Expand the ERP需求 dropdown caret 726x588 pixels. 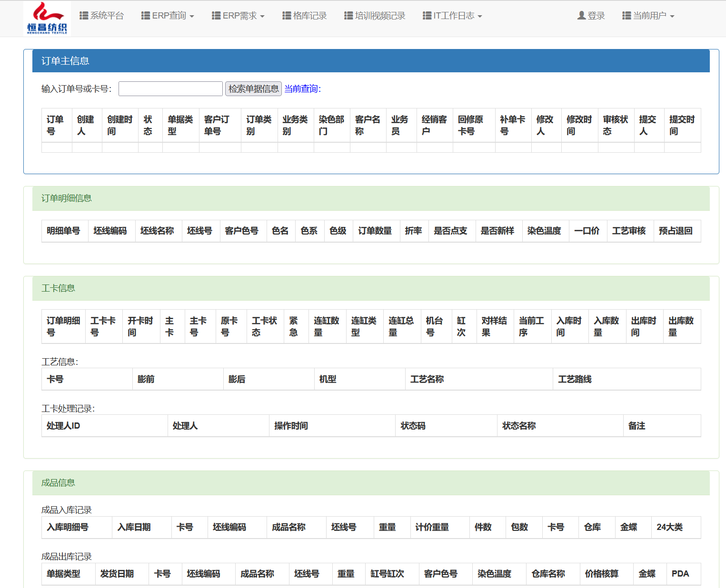point(262,17)
